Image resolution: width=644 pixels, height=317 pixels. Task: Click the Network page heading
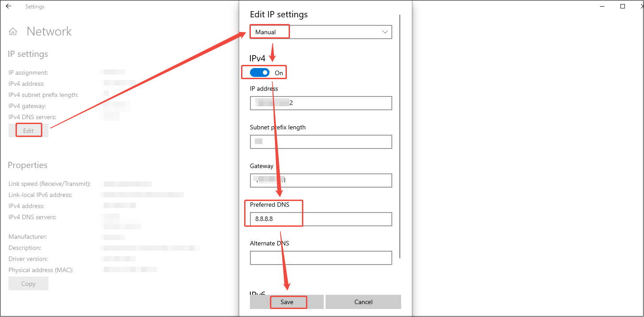pyautogui.click(x=49, y=31)
